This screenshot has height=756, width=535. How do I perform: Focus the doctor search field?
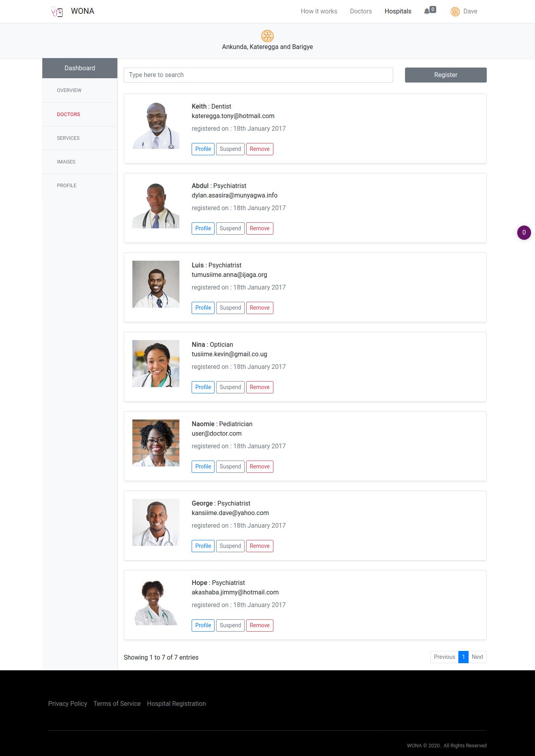(258, 75)
